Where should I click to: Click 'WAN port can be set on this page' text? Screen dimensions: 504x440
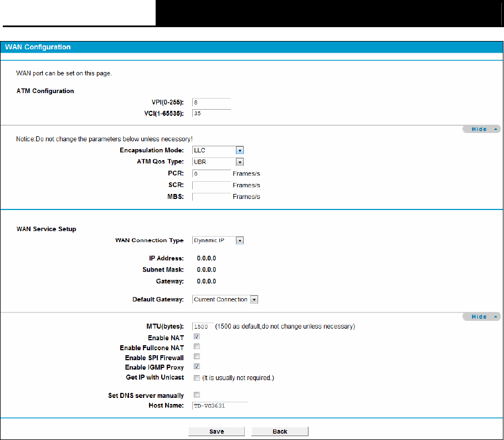(64, 73)
